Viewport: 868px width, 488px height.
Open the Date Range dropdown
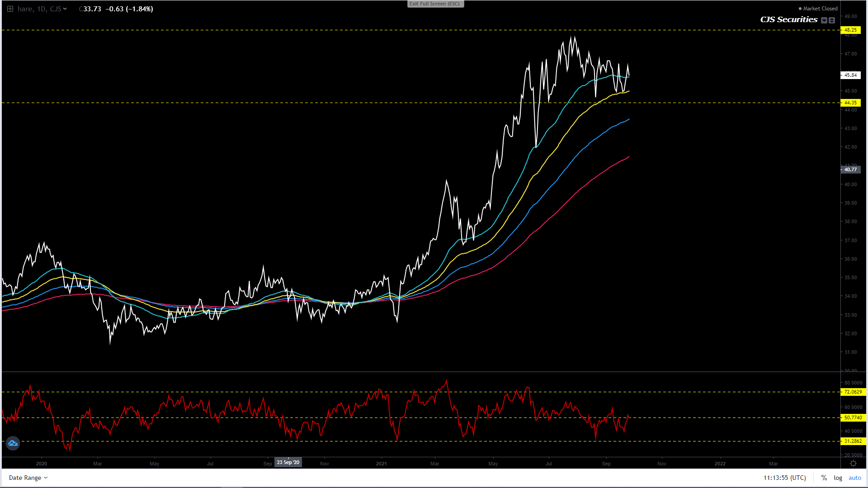(28, 478)
